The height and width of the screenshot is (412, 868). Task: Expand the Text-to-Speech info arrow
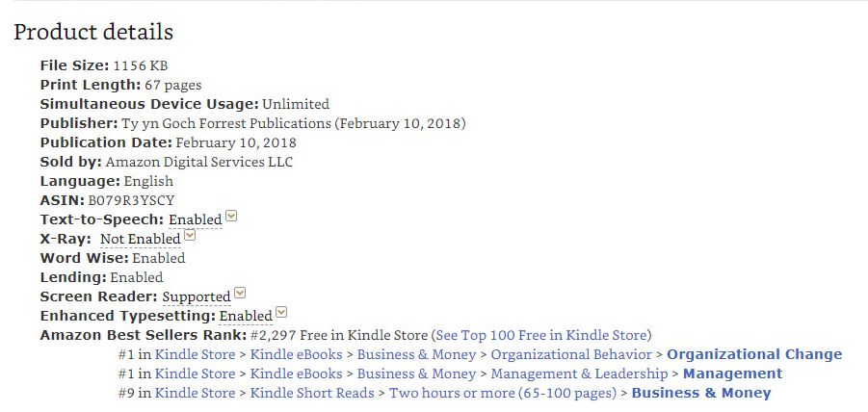(x=231, y=217)
